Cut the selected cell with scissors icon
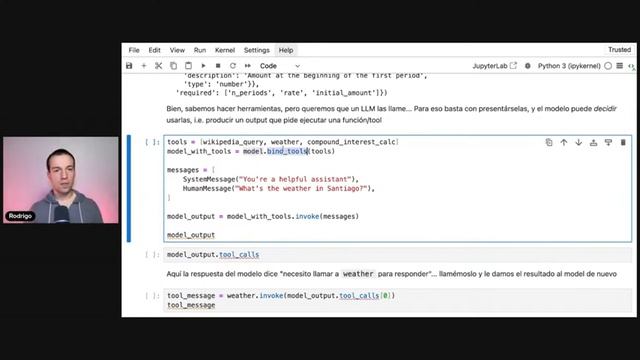This screenshot has width=640, height=360. click(x=158, y=66)
